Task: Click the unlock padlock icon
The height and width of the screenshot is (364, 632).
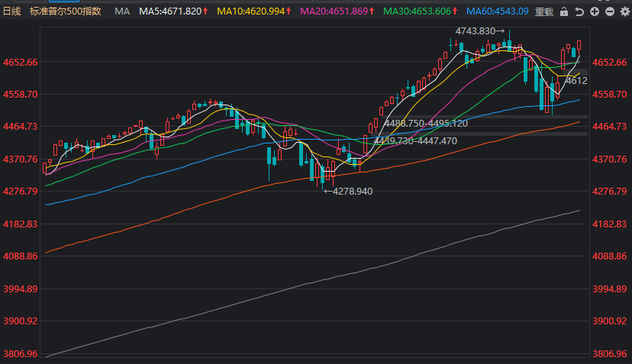Action: (564, 12)
